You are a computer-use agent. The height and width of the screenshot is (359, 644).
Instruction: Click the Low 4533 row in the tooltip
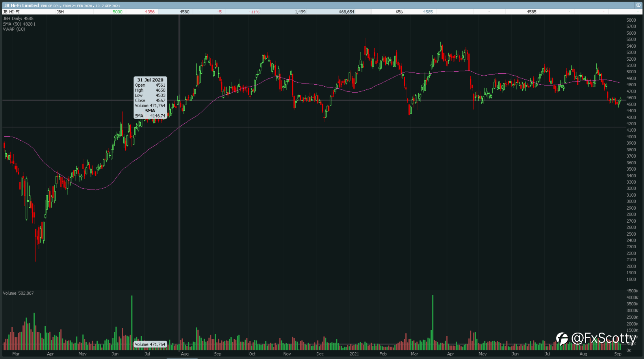pos(150,95)
